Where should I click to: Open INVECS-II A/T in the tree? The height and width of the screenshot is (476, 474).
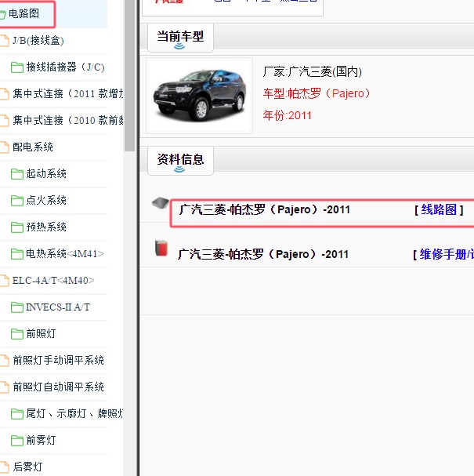point(58,307)
